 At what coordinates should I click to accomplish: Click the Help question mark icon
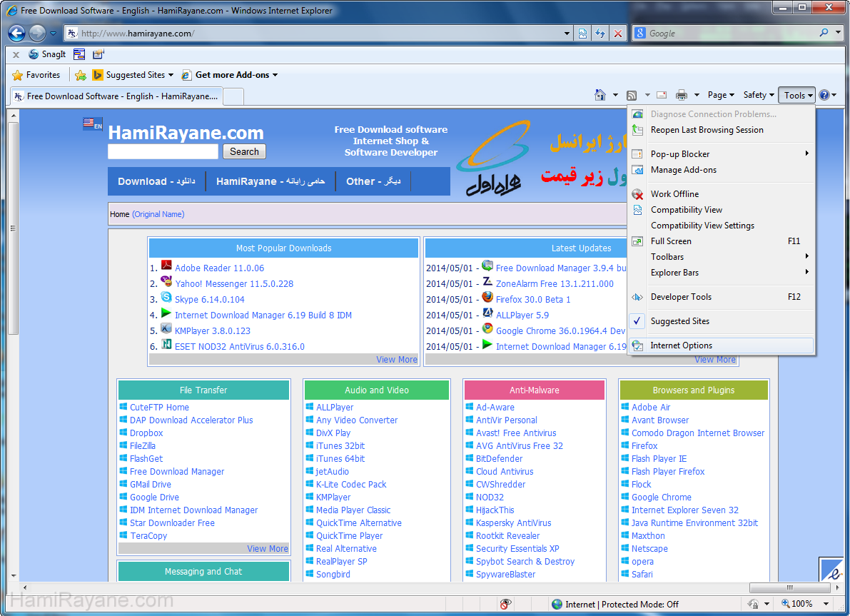pos(824,95)
